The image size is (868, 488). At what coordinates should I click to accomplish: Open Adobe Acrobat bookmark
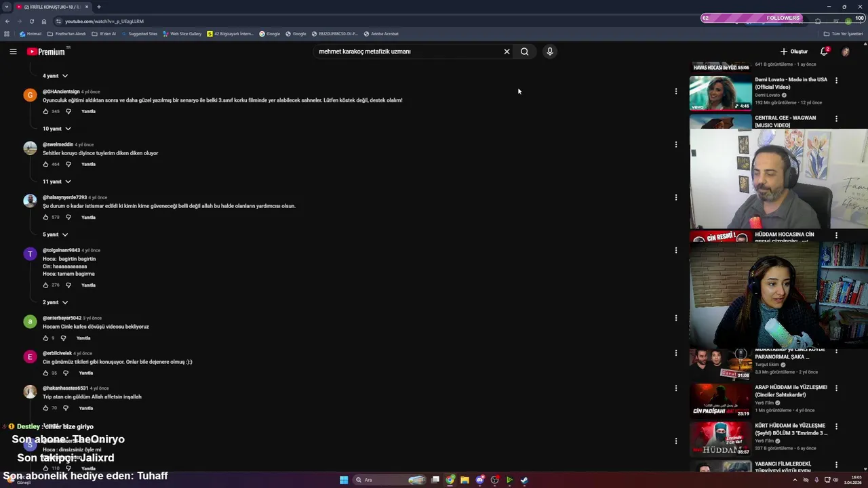click(381, 34)
